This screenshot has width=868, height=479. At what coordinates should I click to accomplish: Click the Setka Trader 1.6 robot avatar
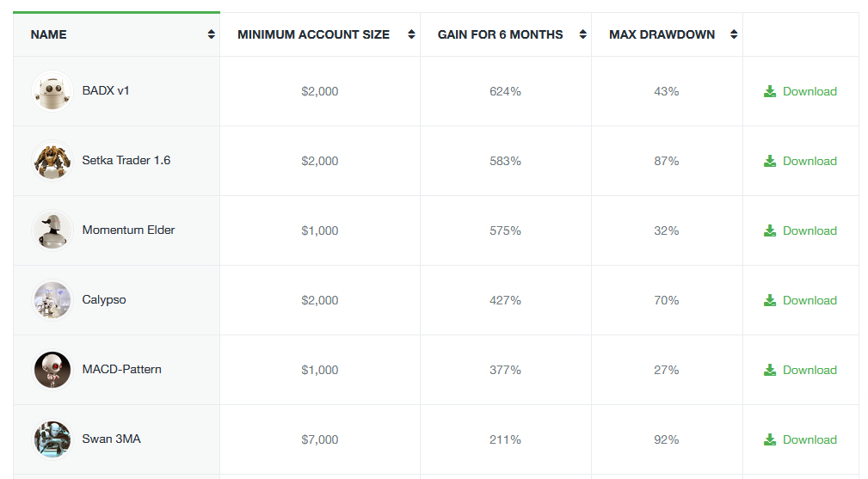click(52, 161)
